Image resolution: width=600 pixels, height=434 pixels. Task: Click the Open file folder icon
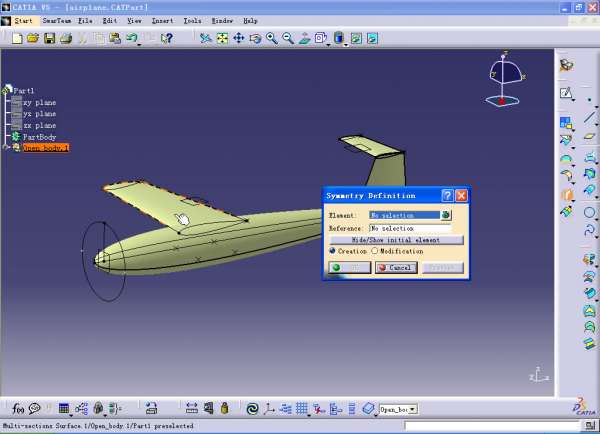point(33,39)
